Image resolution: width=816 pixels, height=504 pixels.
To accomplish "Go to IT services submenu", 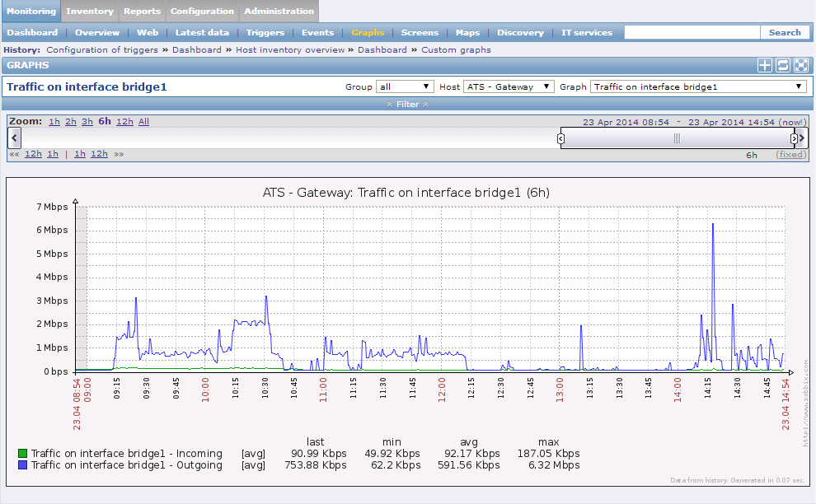I will 587,32.
